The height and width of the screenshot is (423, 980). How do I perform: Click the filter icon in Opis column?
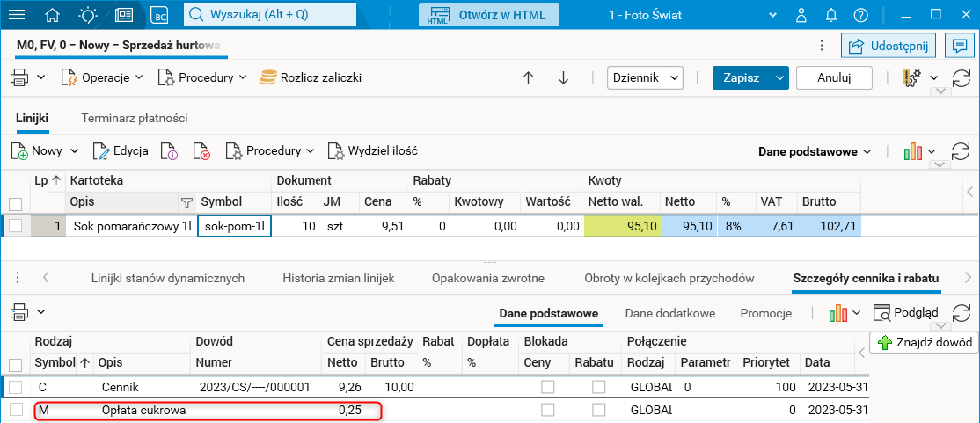pos(186,201)
